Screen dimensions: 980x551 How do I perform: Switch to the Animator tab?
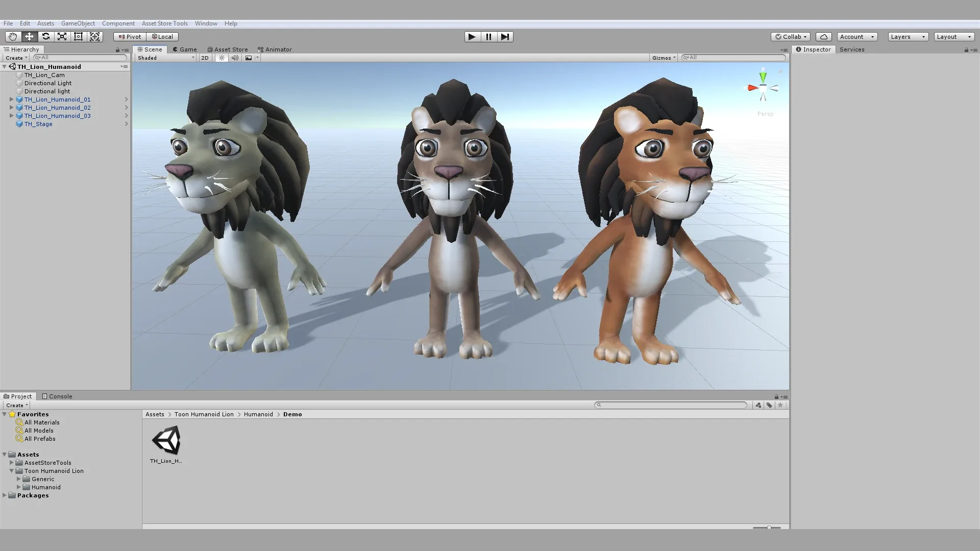point(275,49)
